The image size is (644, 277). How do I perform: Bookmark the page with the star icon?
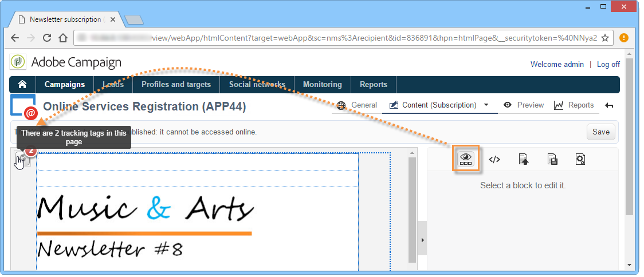[x=604, y=38]
